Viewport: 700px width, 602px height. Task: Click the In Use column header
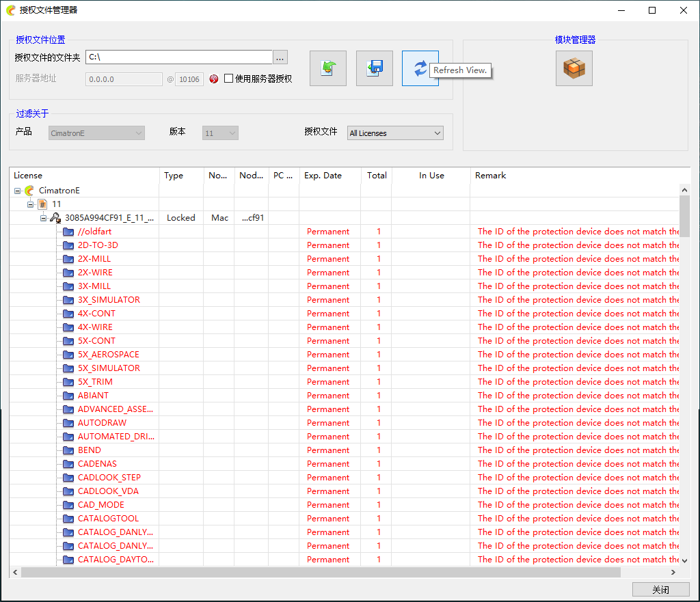(x=431, y=176)
